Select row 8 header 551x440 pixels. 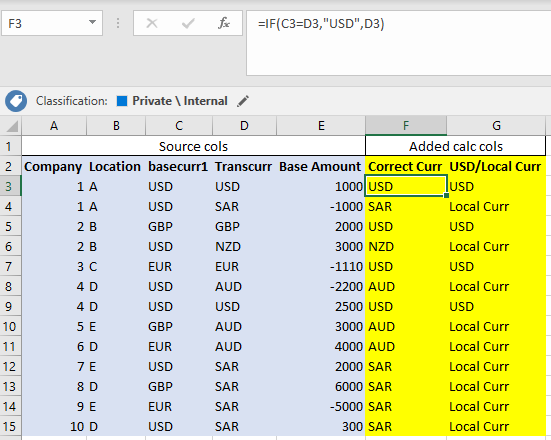pyautogui.click(x=10, y=286)
